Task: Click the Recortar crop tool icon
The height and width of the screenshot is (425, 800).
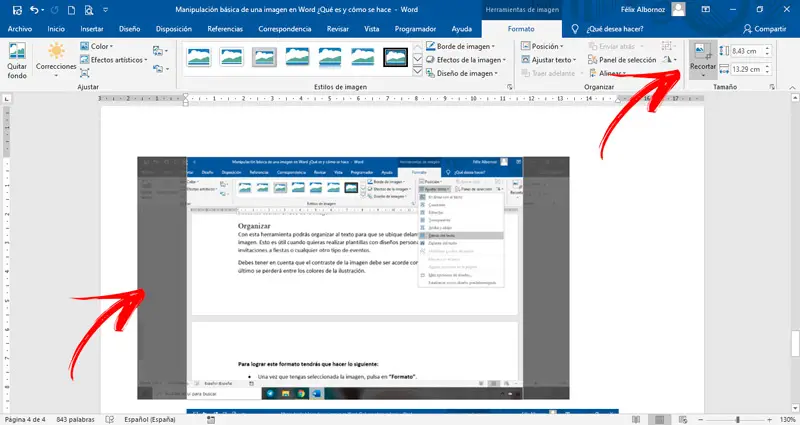Action: pos(703,53)
